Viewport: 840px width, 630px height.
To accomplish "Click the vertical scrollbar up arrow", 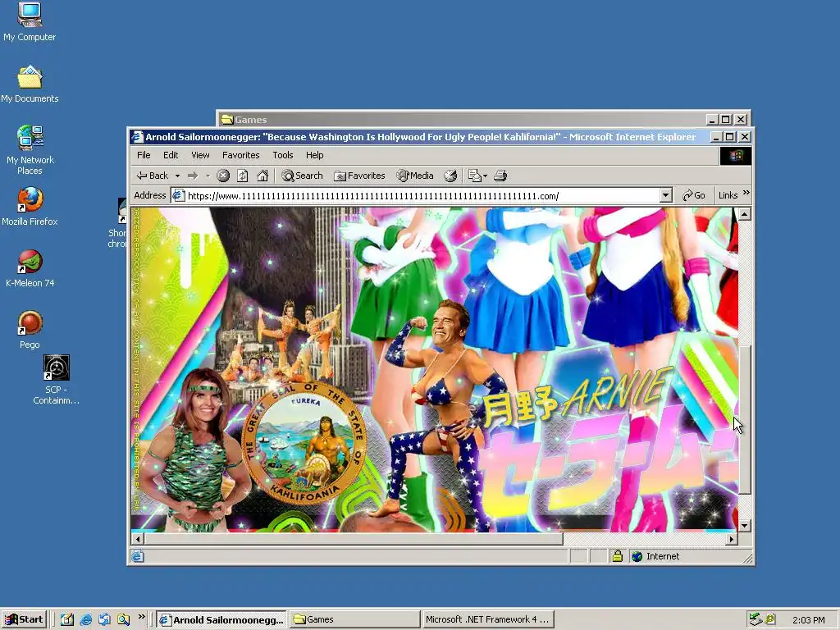I will [x=744, y=214].
